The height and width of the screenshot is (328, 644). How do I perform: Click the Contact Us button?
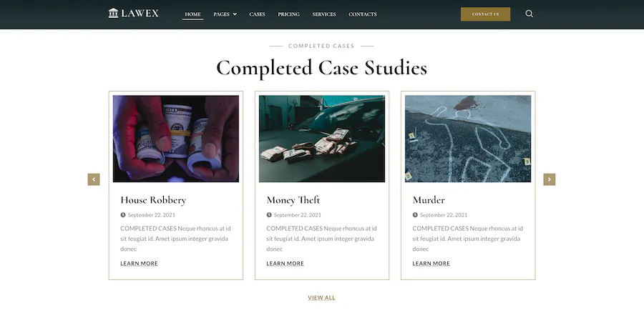485,14
